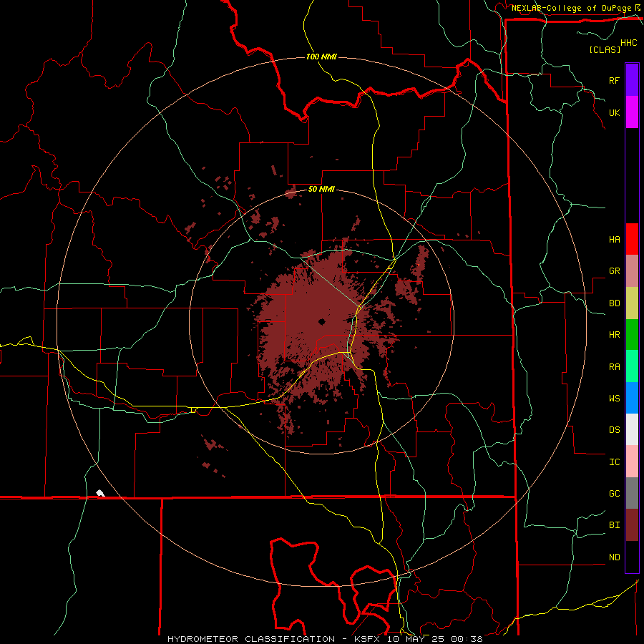Pick the blue WS legend swatch
The image size is (644, 644).
[x=632, y=398]
